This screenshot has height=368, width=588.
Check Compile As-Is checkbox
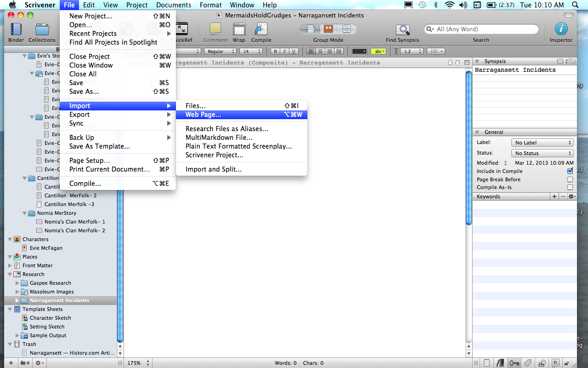point(570,187)
